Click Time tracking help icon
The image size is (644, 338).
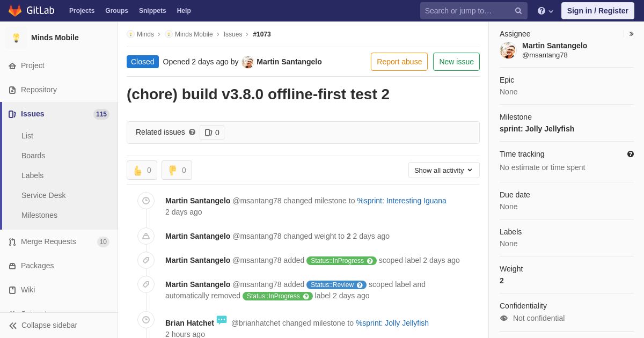click(631, 154)
